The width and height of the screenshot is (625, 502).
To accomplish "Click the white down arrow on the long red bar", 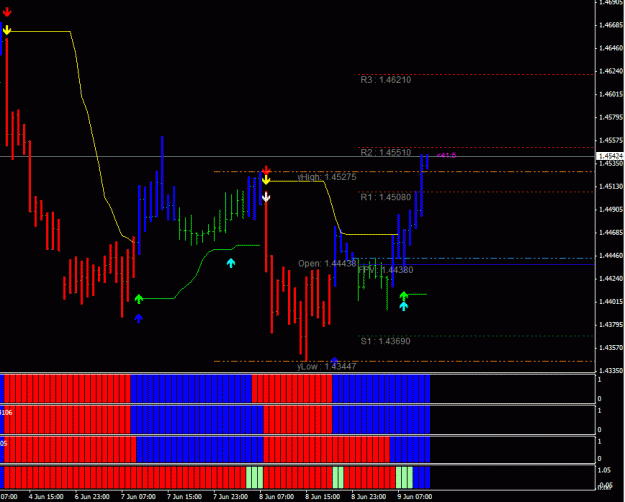I will tap(266, 197).
